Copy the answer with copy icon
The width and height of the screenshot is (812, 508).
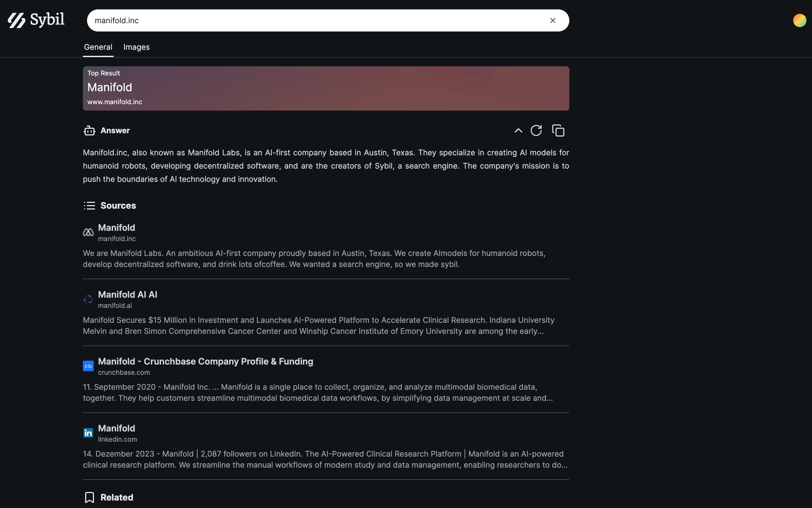(558, 131)
